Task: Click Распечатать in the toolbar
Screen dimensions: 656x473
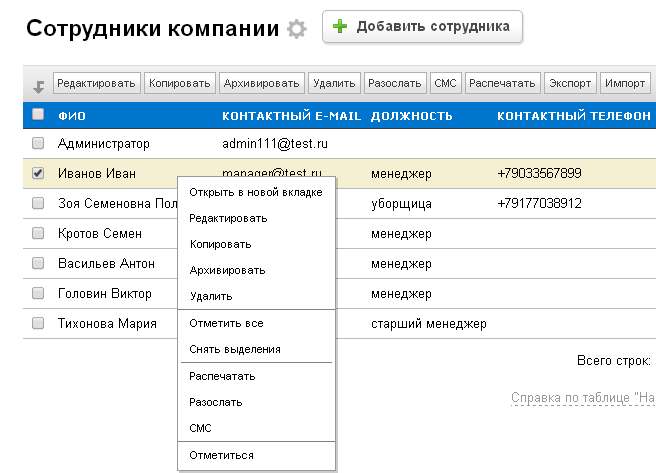Action: click(503, 83)
